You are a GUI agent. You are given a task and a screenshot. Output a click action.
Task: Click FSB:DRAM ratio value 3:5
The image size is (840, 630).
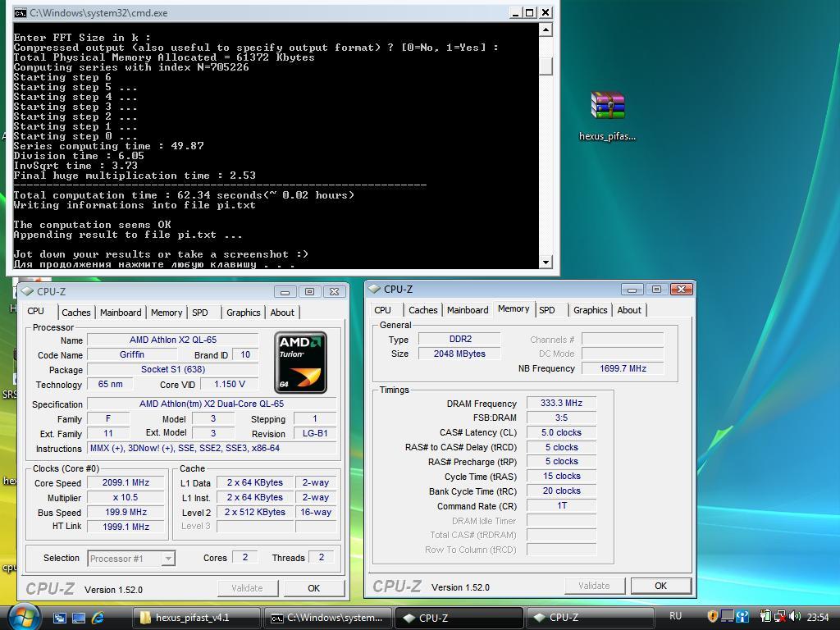561,418
